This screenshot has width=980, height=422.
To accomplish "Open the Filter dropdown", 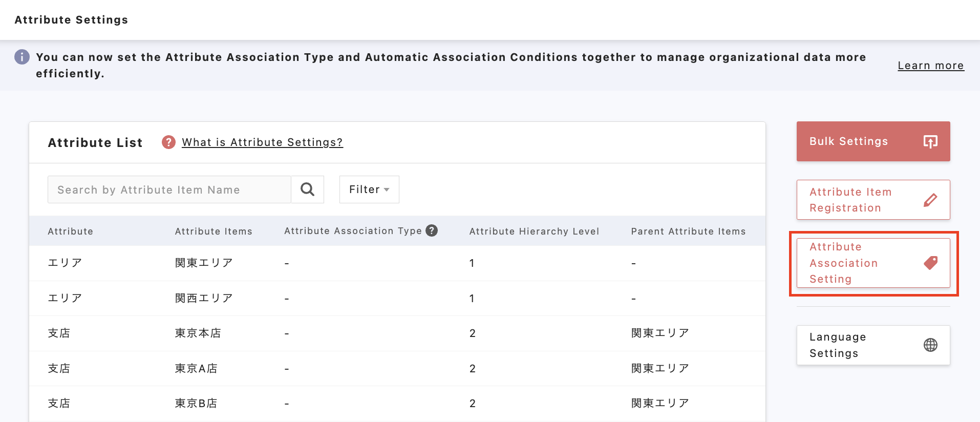I will pos(369,189).
